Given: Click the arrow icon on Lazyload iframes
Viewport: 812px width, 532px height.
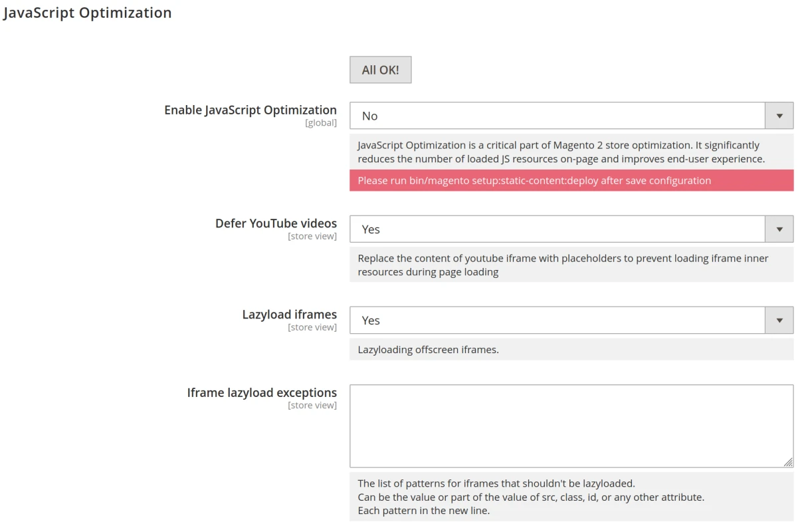Looking at the screenshot, I should (x=779, y=321).
